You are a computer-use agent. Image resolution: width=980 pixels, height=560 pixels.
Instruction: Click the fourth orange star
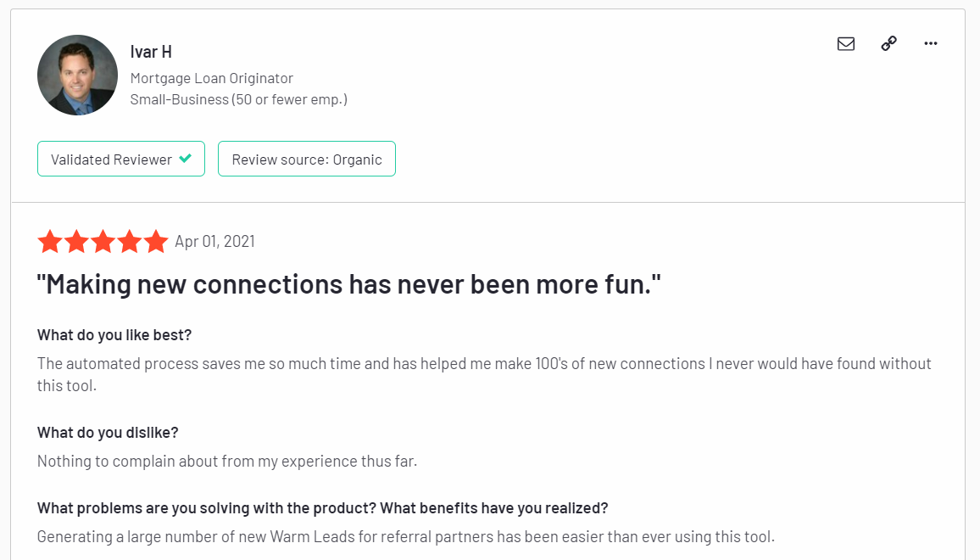tap(130, 241)
